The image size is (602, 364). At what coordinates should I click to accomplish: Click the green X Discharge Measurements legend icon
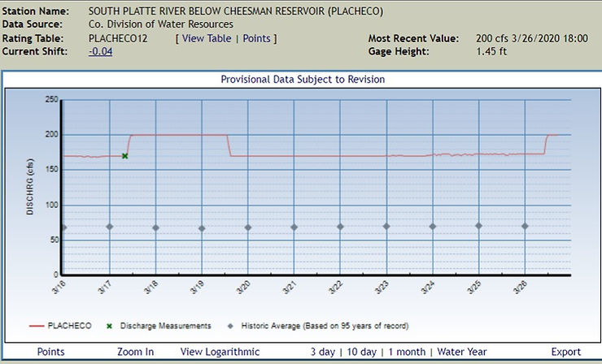[x=109, y=326]
